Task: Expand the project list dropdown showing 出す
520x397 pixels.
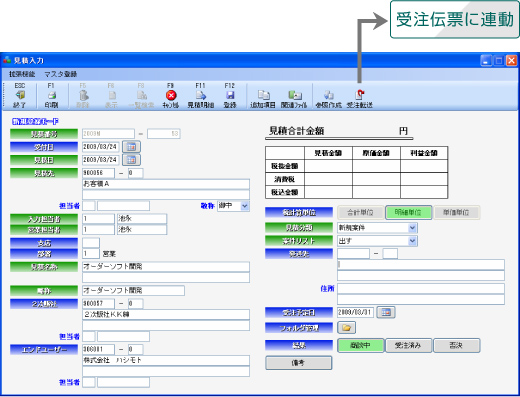Action: (x=412, y=241)
